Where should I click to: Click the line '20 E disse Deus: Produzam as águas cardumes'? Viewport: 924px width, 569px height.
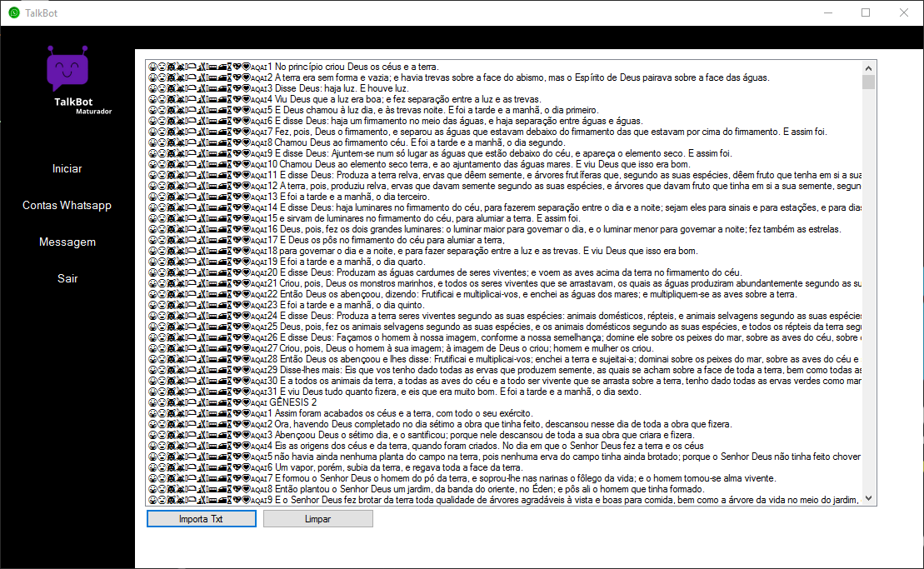[x=445, y=272]
